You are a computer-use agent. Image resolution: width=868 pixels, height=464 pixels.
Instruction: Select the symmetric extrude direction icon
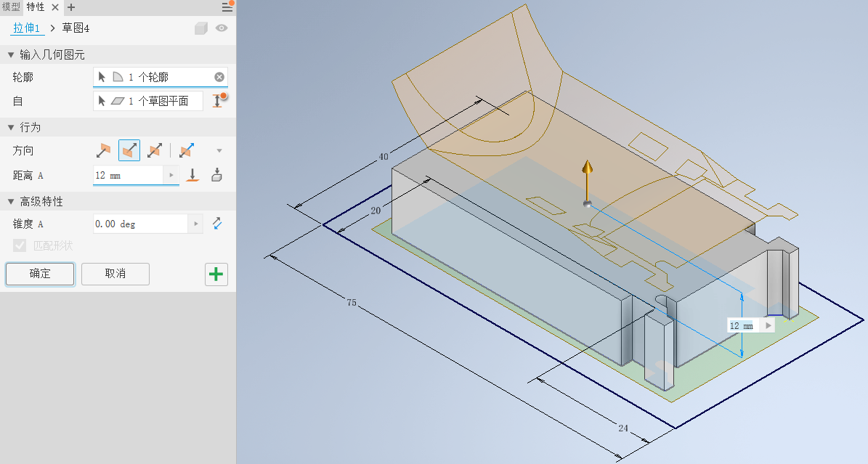click(155, 150)
